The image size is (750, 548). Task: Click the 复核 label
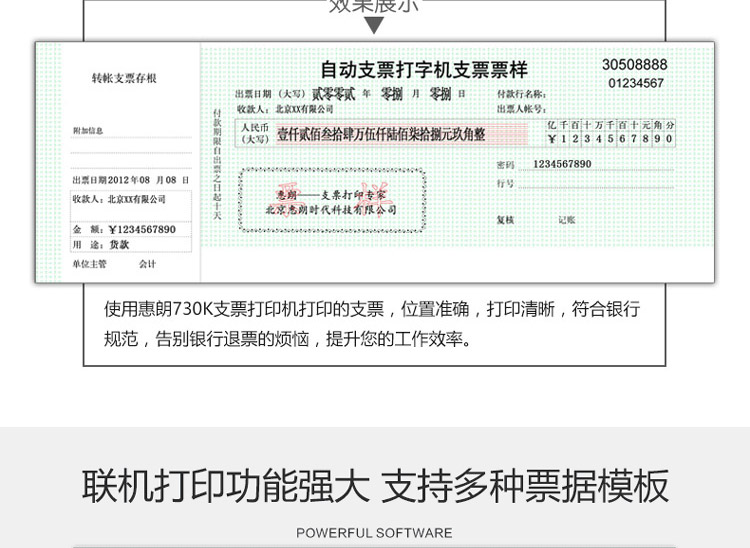point(505,220)
